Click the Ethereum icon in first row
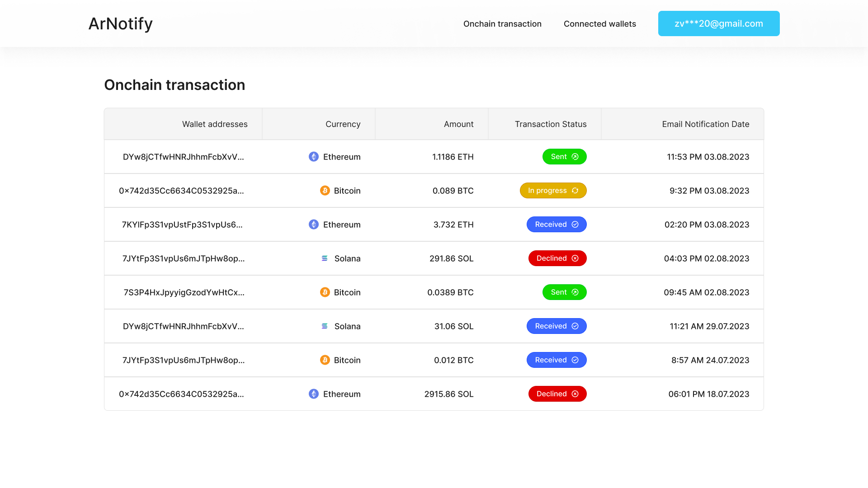 [x=314, y=157]
